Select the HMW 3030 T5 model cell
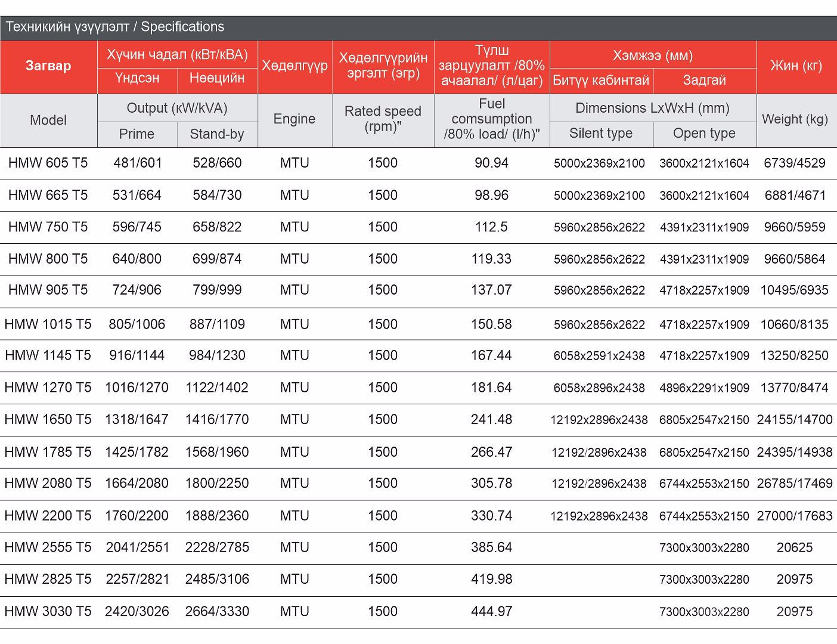Viewport: 837px width, 644px height. 48,611
